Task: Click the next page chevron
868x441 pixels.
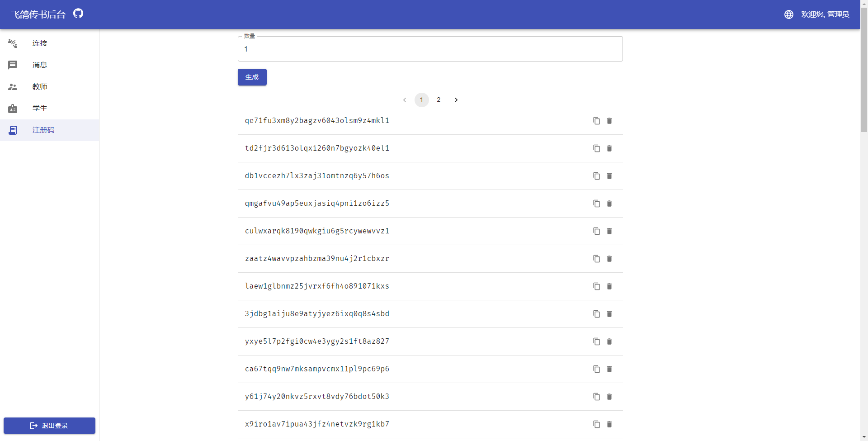Action: pos(456,100)
